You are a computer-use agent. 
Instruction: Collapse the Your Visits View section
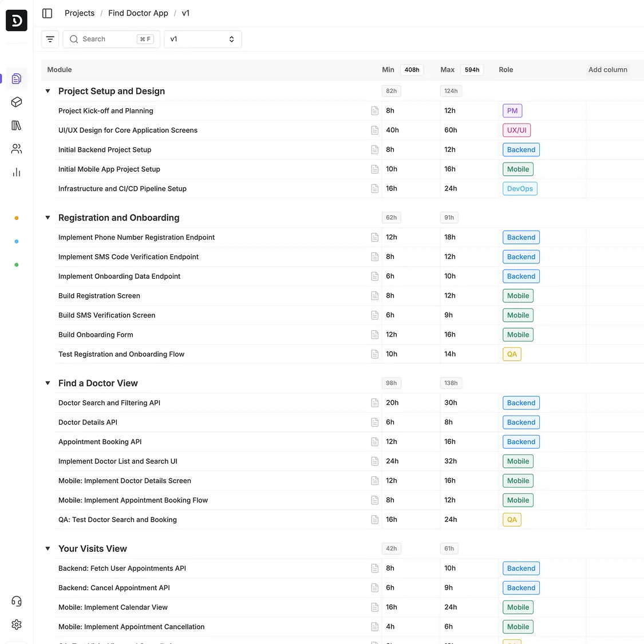point(48,548)
